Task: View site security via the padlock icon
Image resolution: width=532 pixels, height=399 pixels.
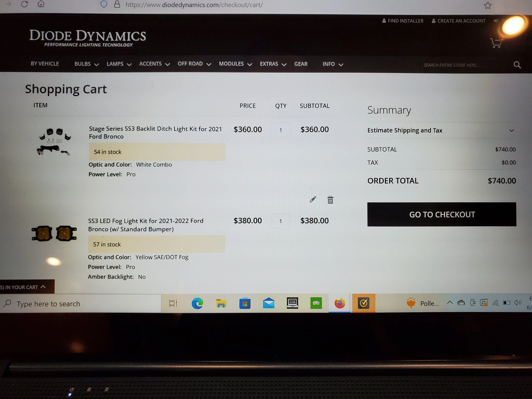Action: point(117,4)
